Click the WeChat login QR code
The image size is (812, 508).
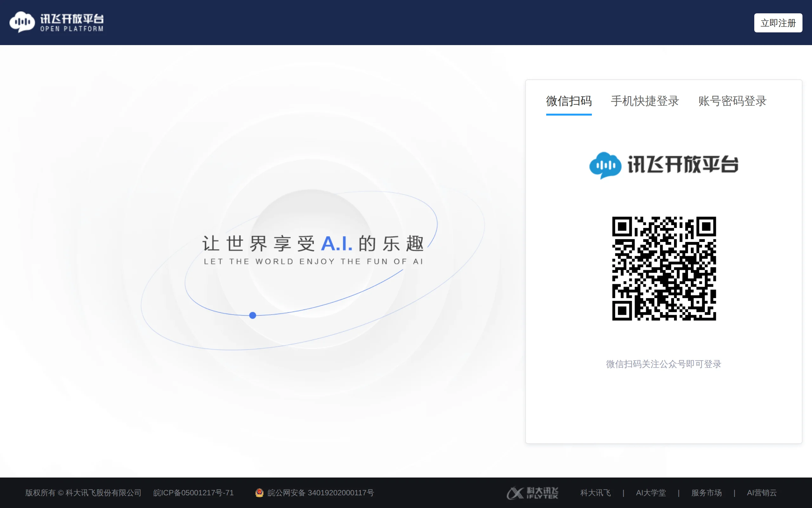point(664,269)
